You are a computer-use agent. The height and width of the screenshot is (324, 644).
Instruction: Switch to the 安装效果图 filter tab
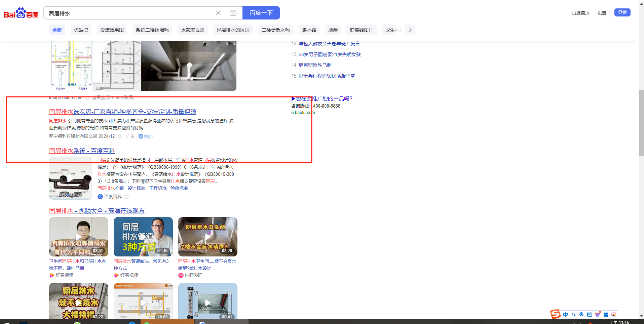point(112,30)
